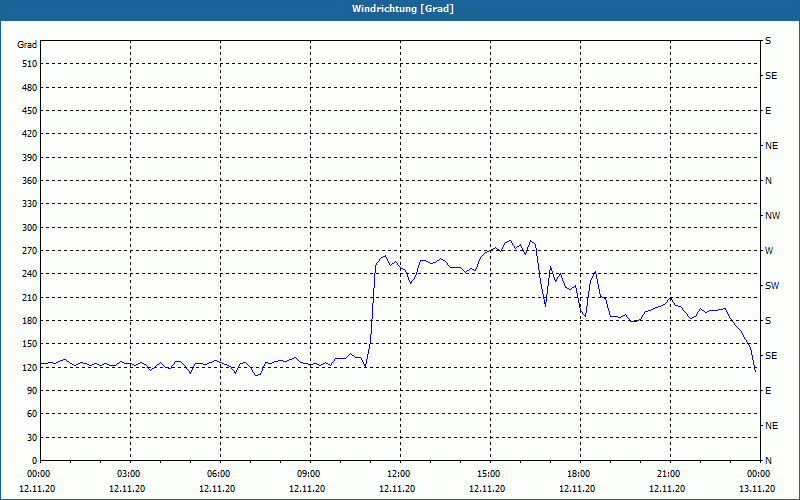Select the 12.11.20 date under 21:00
Image resolution: width=800 pixels, height=500 pixels.
coord(666,489)
